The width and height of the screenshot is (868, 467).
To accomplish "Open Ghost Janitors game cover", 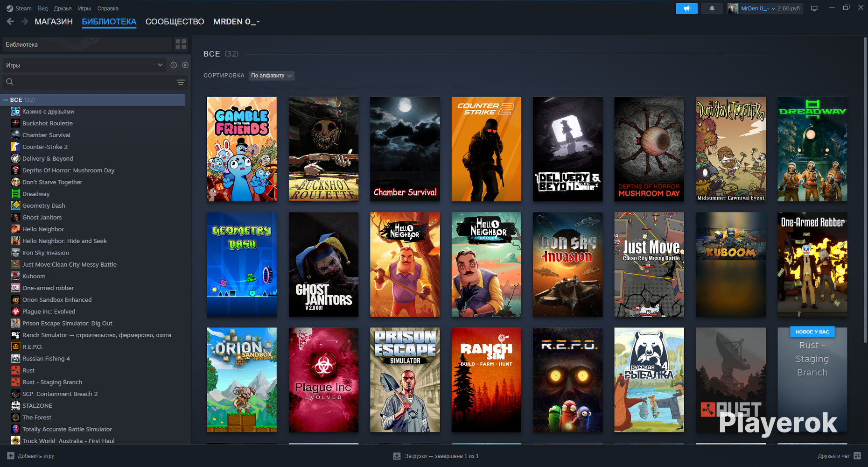I will (x=323, y=264).
